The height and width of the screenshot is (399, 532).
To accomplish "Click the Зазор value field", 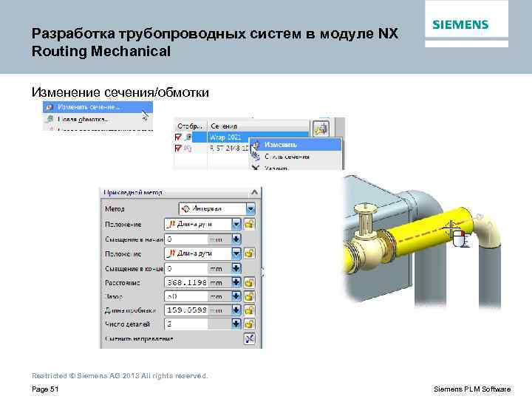I will coord(186,296).
